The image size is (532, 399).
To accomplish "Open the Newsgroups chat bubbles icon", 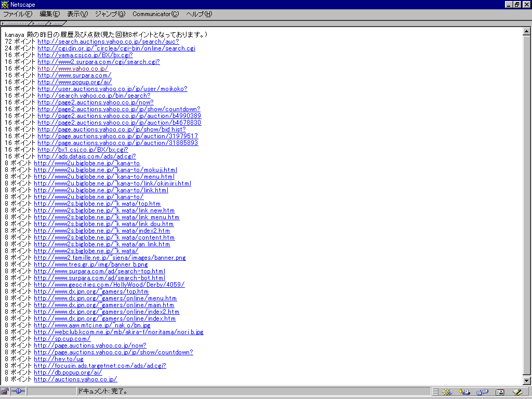I will [x=482, y=392].
